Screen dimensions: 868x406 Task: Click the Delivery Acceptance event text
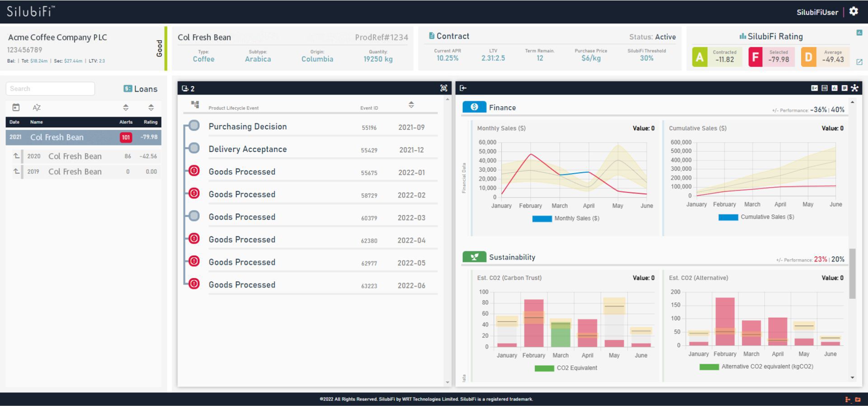coord(247,149)
